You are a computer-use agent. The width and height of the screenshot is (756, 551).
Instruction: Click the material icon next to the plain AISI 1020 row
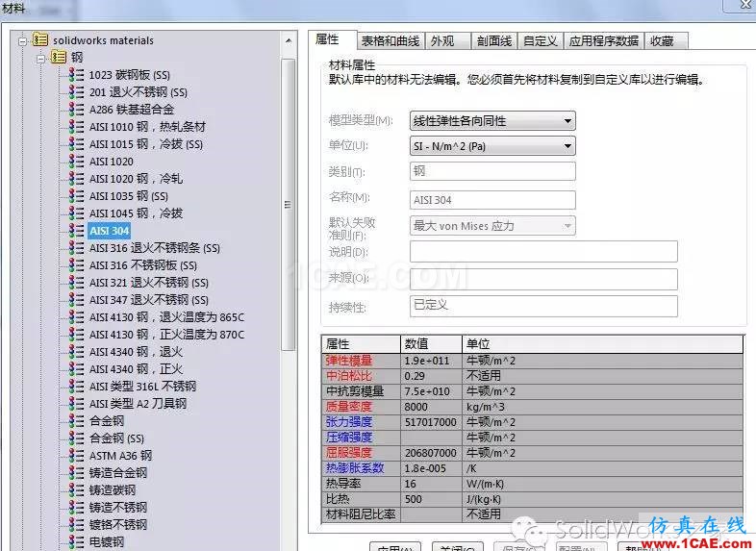76,162
